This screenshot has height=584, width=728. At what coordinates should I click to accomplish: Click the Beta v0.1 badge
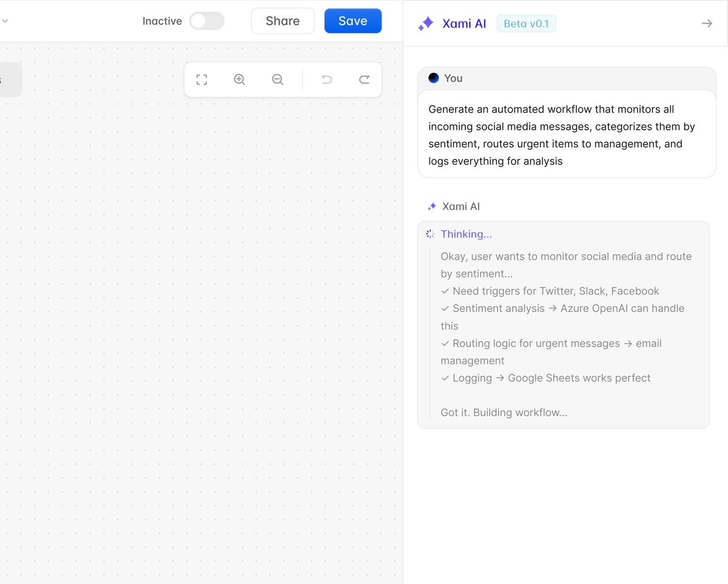click(x=526, y=23)
